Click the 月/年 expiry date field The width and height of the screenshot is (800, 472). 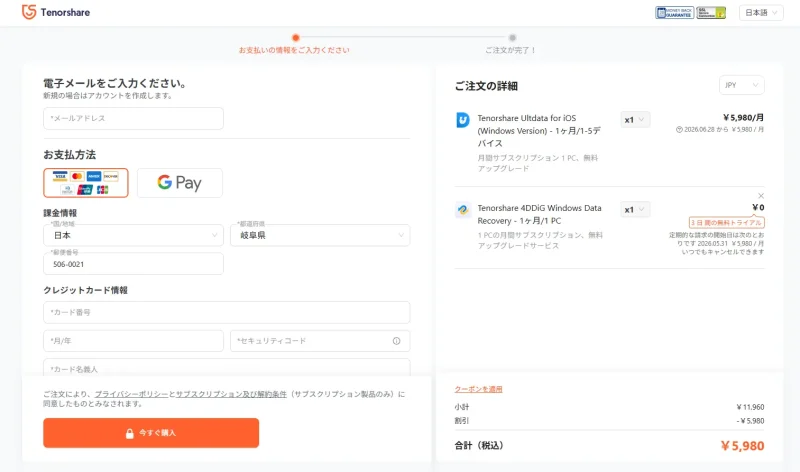coord(133,341)
